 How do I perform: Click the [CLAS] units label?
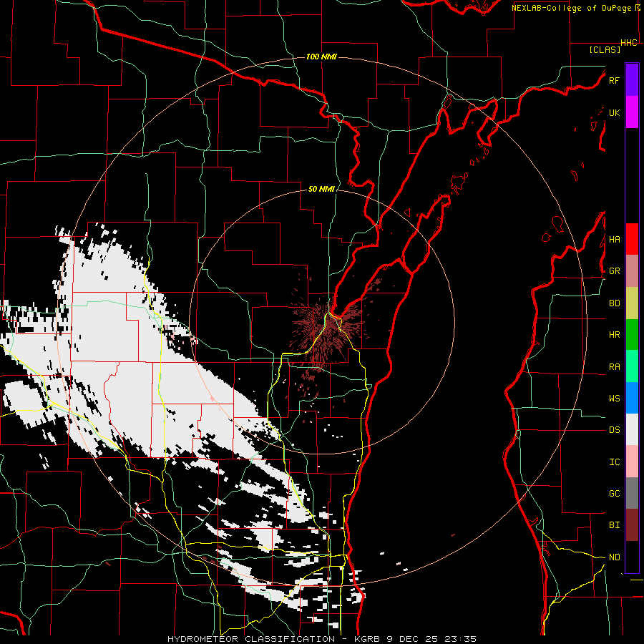pyautogui.click(x=605, y=50)
